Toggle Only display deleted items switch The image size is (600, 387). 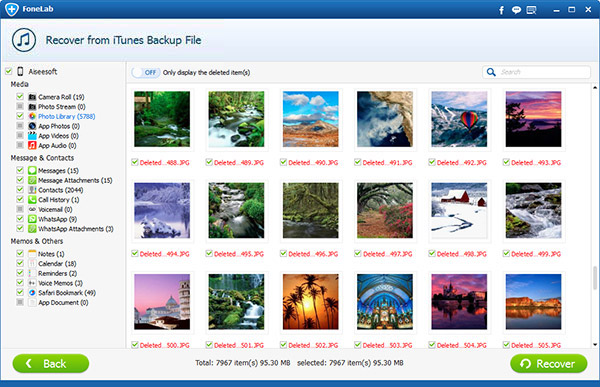[146, 72]
